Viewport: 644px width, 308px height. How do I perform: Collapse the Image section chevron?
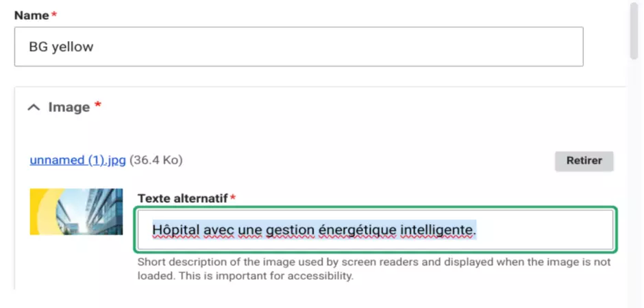click(x=33, y=107)
